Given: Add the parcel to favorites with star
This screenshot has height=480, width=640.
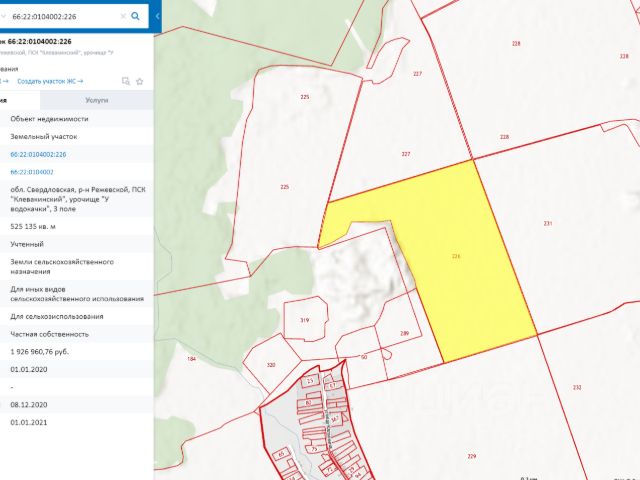Looking at the screenshot, I should pyautogui.click(x=139, y=80).
